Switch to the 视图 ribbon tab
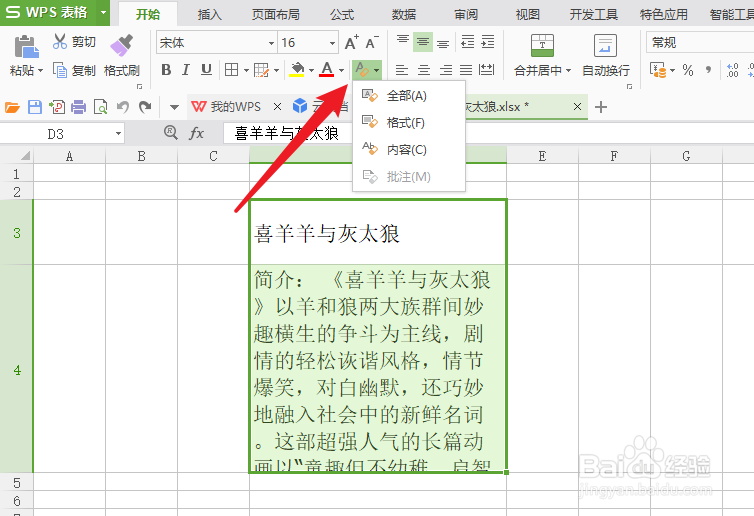This screenshot has height=516, width=754. (528, 14)
